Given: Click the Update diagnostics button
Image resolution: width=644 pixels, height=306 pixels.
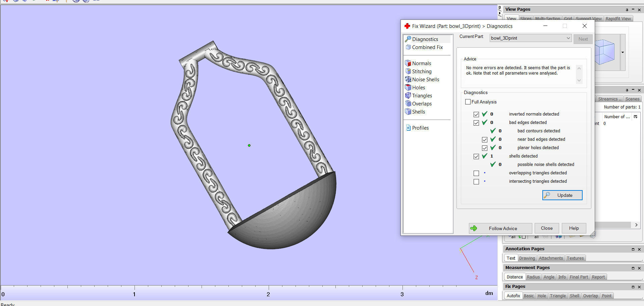Looking at the screenshot, I should pos(562,195).
